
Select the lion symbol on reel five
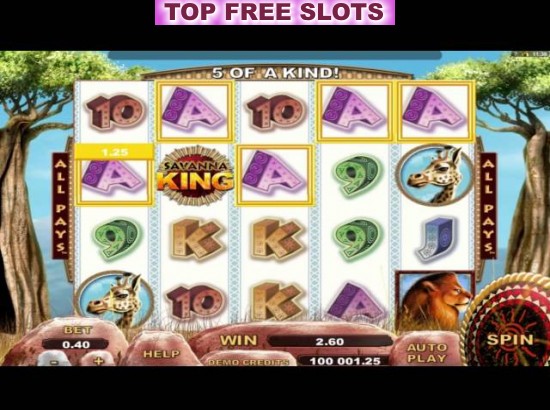434,302
